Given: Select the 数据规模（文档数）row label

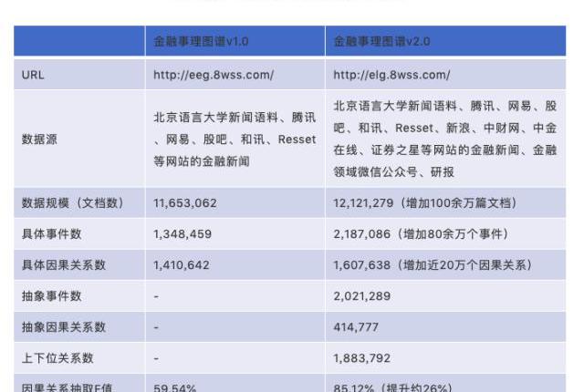Looking at the screenshot, I should 72,202.
